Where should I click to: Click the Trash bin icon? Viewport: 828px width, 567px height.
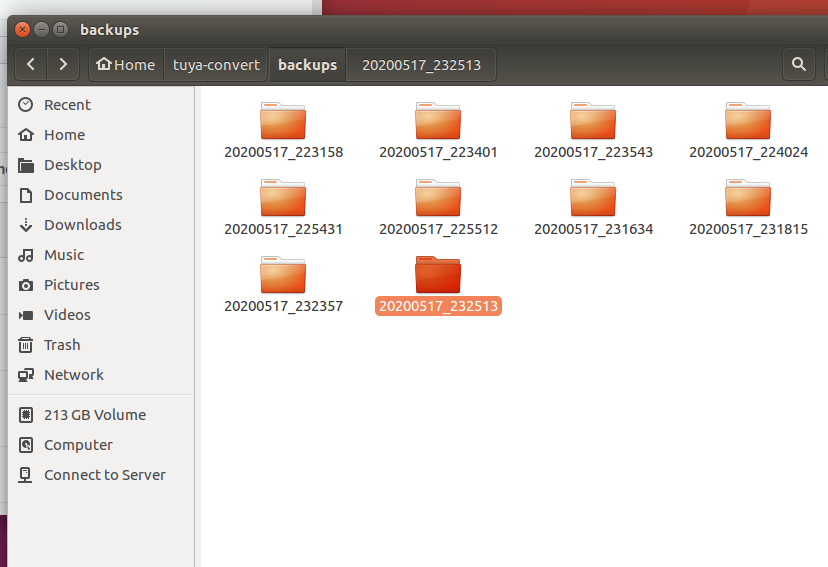pos(25,345)
